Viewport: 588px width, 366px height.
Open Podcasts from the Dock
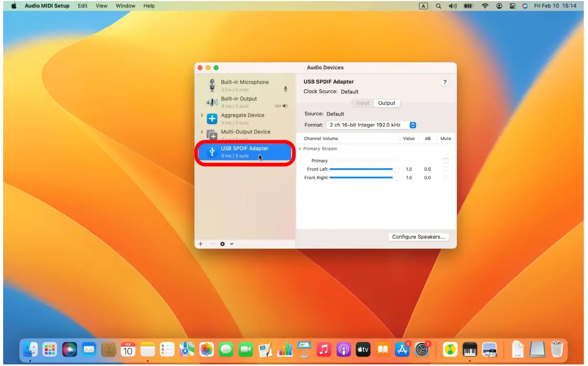click(344, 350)
